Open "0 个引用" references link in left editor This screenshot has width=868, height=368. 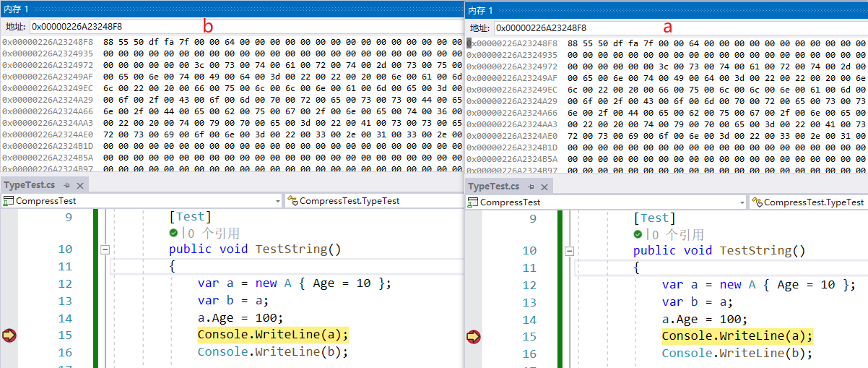[213, 233]
